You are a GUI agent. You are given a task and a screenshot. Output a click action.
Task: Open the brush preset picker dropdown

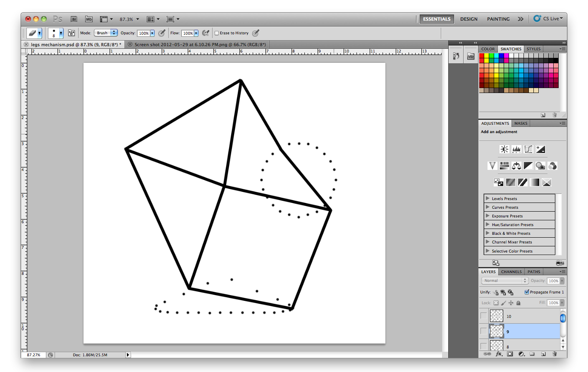(61, 33)
